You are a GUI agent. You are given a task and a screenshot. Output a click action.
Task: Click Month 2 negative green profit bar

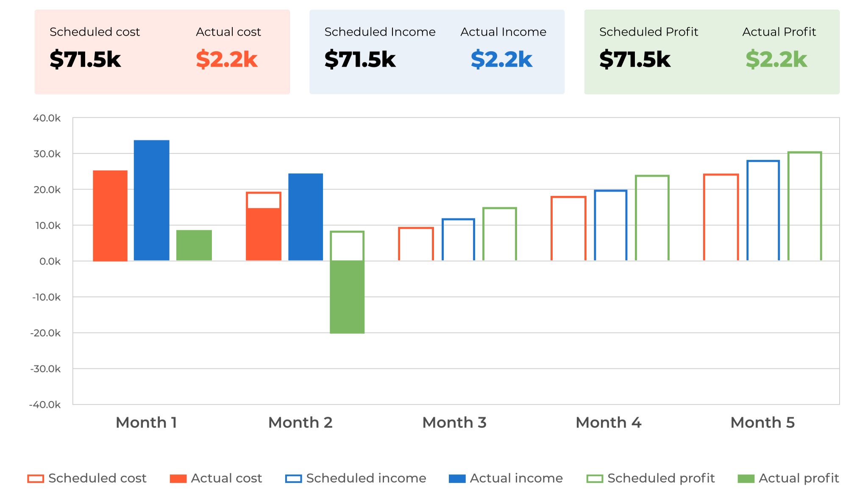click(347, 297)
